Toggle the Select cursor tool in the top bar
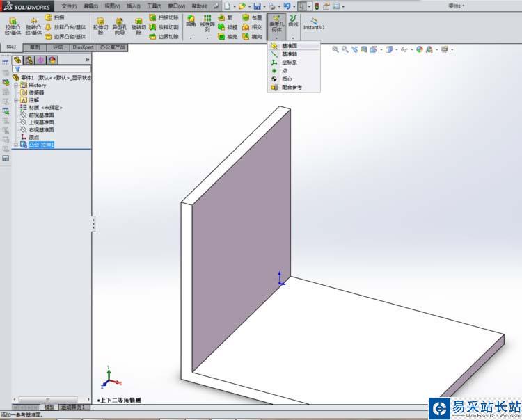Image resolution: width=522 pixels, height=420 pixels. (x=301, y=6)
